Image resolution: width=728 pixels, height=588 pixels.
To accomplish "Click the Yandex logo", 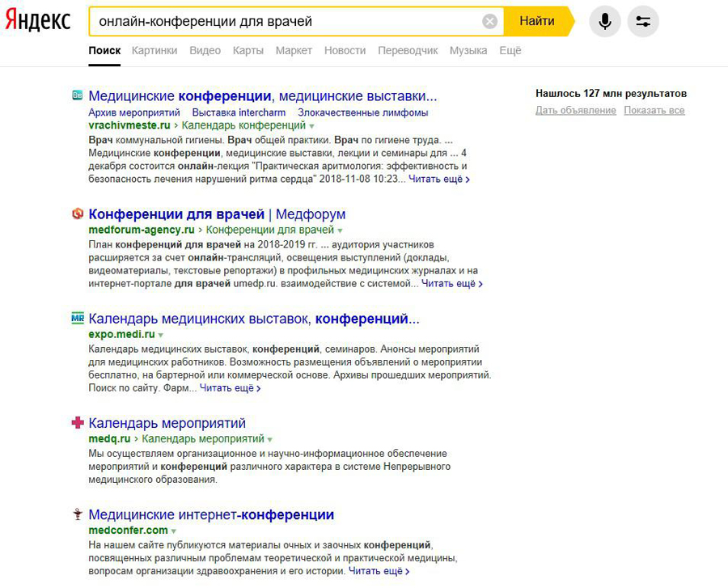I will pos(38,21).
